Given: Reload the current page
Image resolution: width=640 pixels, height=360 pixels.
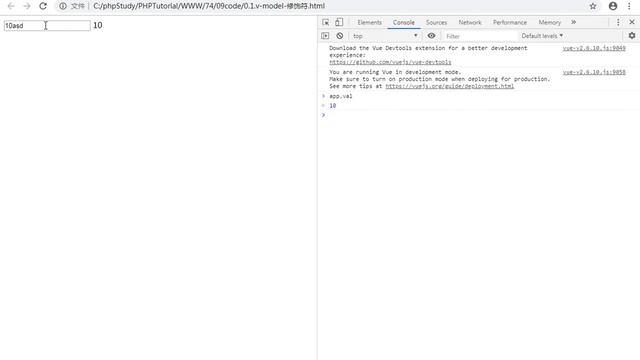Looking at the screenshot, I should coord(43,6).
